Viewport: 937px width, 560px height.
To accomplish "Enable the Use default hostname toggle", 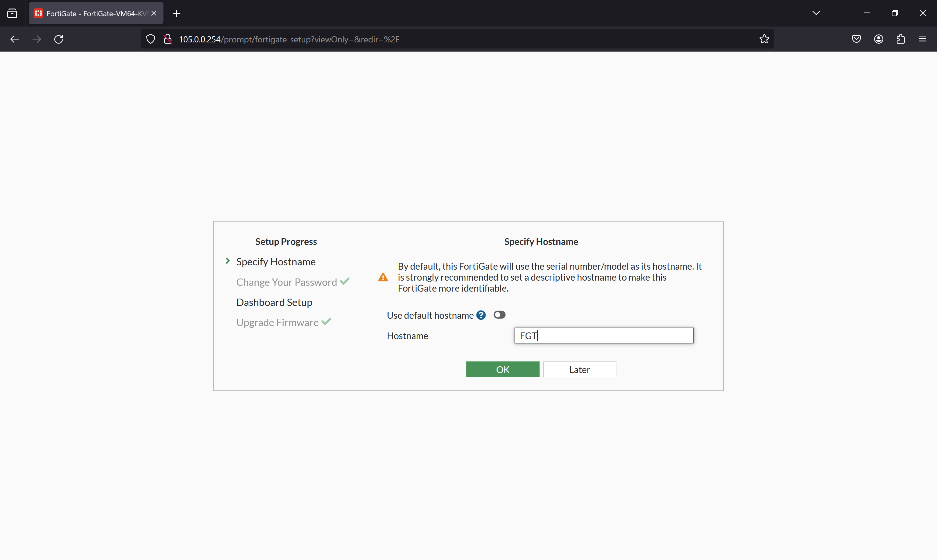I will click(x=499, y=314).
